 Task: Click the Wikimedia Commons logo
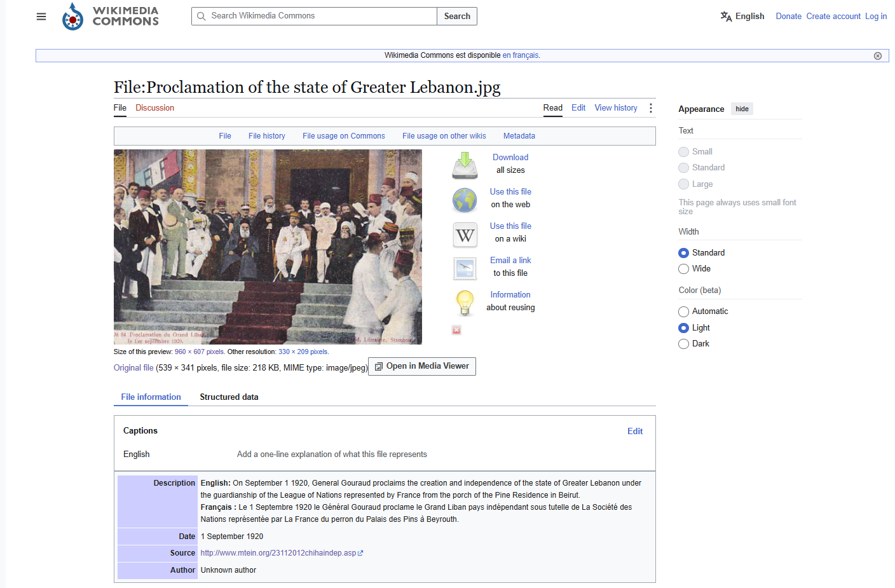[111, 16]
